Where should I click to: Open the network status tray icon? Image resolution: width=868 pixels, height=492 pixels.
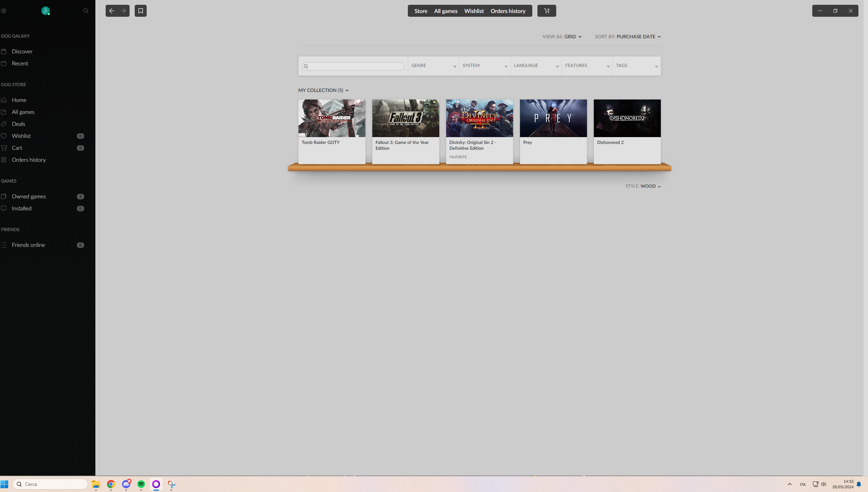click(815, 484)
